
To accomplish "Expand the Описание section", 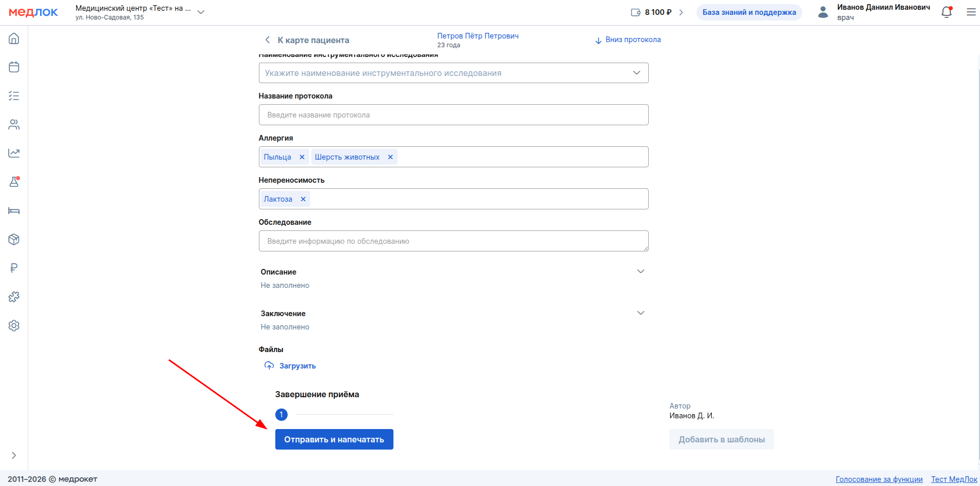I will (640, 271).
